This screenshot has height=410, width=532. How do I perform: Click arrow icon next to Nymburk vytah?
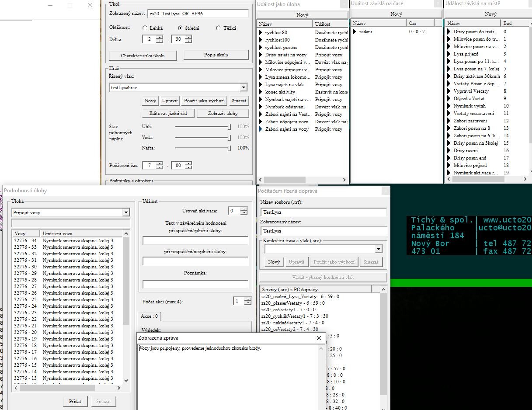pos(449,106)
